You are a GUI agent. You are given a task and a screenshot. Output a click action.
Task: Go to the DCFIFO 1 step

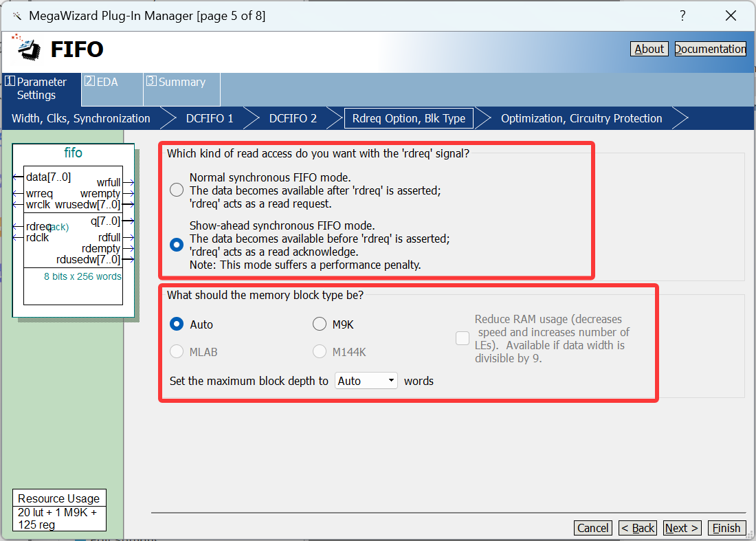(x=210, y=119)
